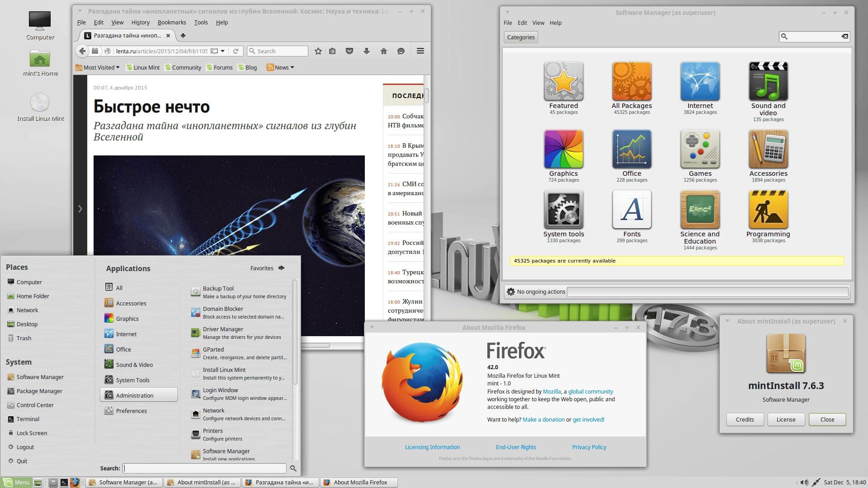
Task: Open the Bookmarks menu in Firefox
Action: click(x=172, y=22)
